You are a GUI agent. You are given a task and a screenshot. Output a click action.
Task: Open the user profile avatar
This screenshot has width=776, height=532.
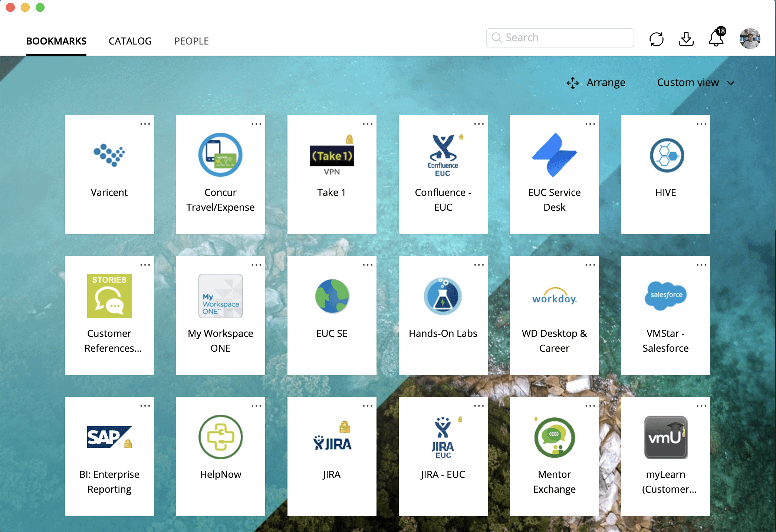[750, 38]
